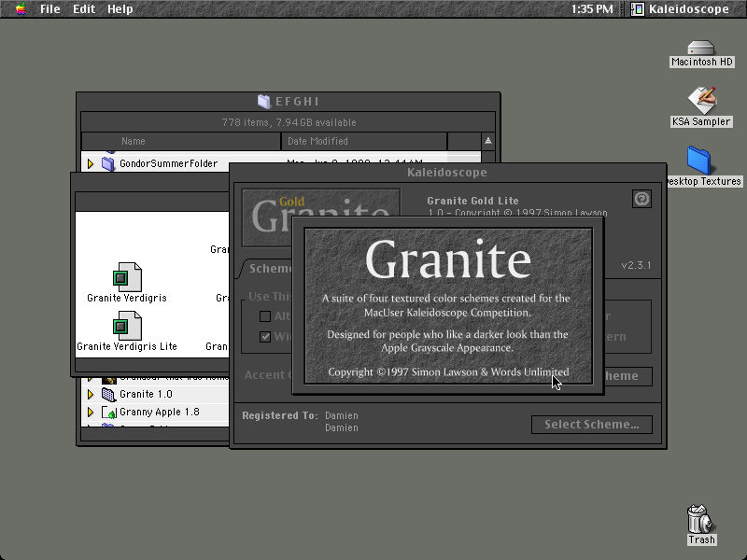Screen dimensions: 747x560
Task: Click the 778 items, 7.94 GB available status
Action: click(x=289, y=122)
